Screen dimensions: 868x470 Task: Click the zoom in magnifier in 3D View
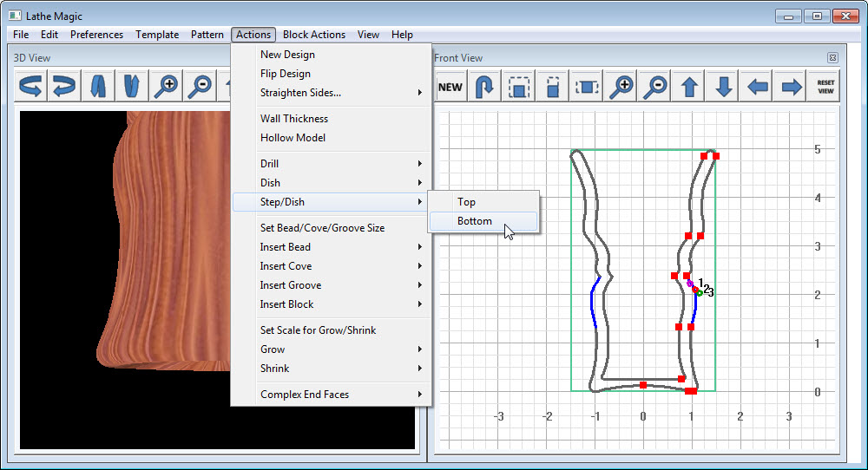coord(166,87)
